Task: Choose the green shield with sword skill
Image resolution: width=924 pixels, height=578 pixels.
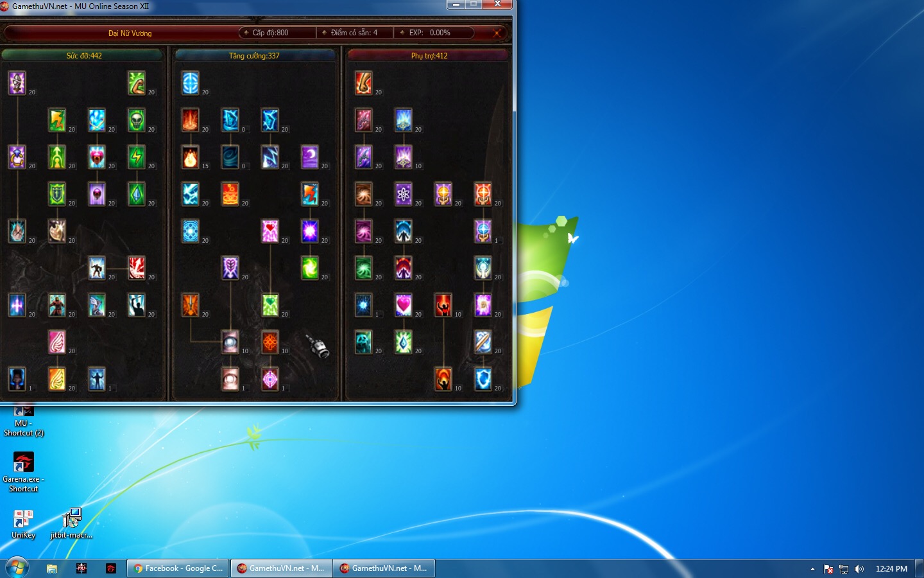Action: click(57, 194)
